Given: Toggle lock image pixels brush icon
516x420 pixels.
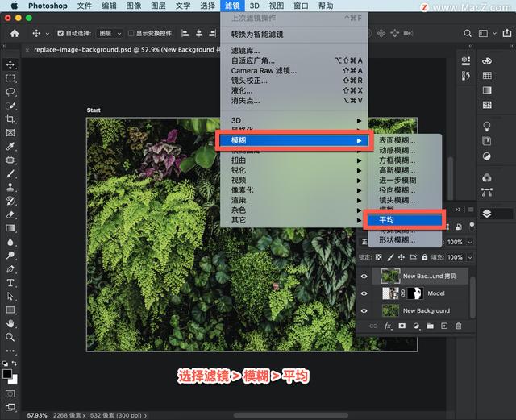Looking at the screenshot, I should 390,257.
